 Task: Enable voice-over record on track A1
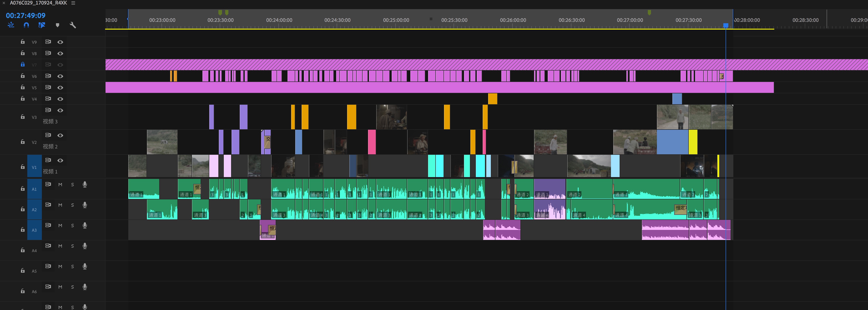[85, 185]
